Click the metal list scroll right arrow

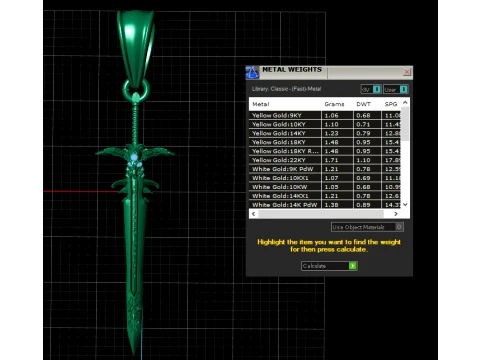tap(396, 214)
